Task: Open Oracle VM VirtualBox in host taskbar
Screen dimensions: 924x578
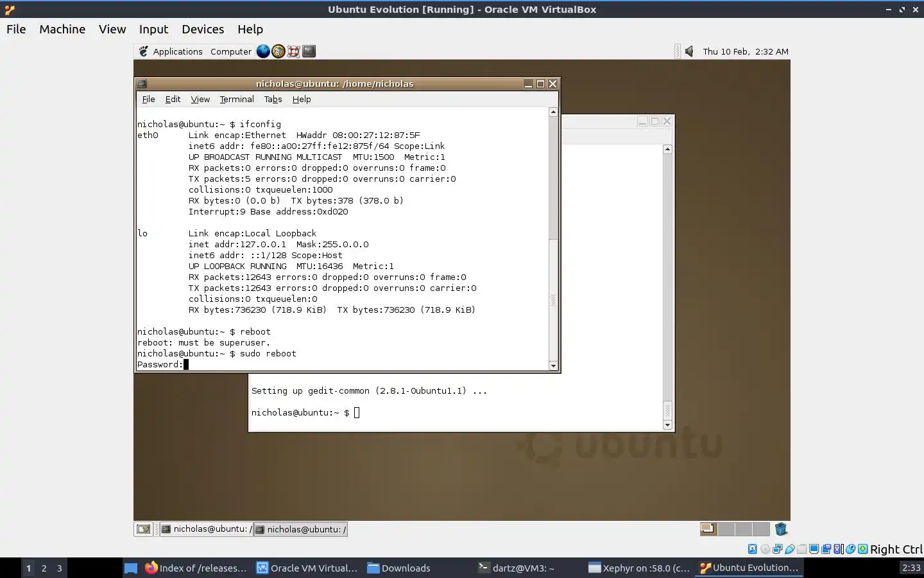Action: (x=307, y=568)
